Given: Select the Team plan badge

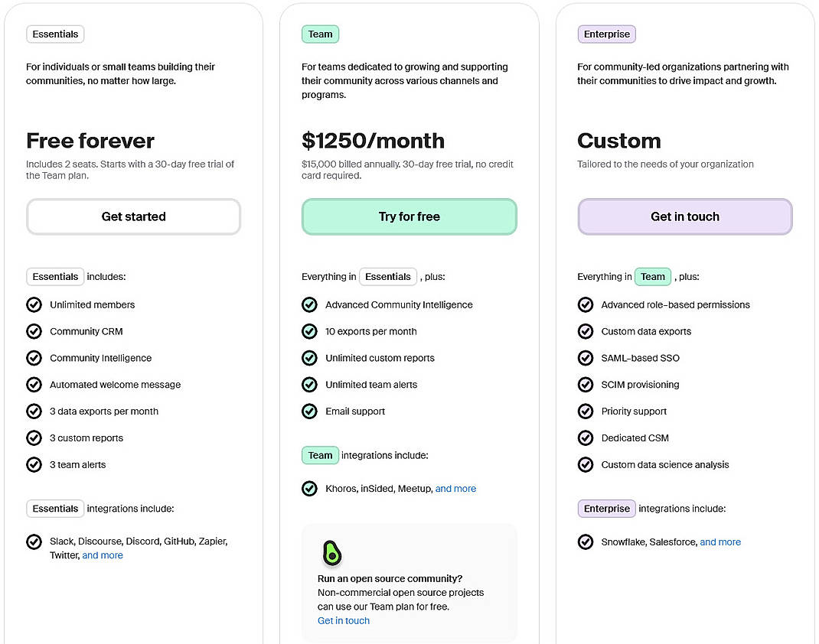Looking at the screenshot, I should (320, 34).
